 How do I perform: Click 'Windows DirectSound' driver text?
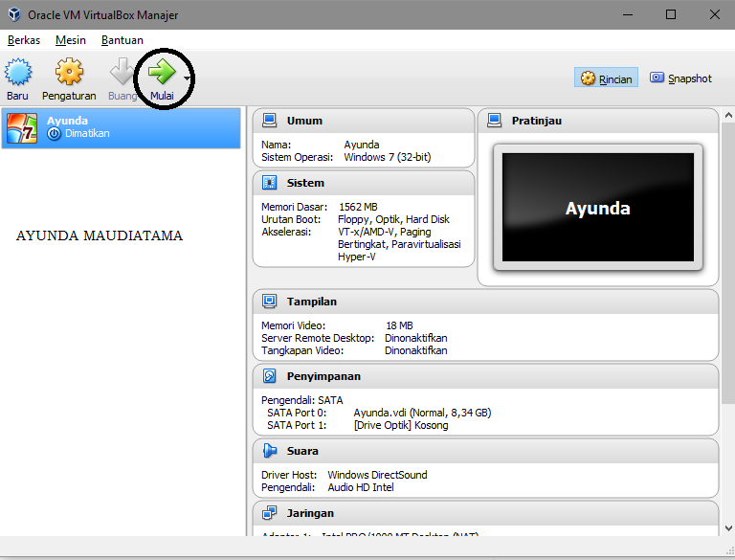[x=377, y=475]
